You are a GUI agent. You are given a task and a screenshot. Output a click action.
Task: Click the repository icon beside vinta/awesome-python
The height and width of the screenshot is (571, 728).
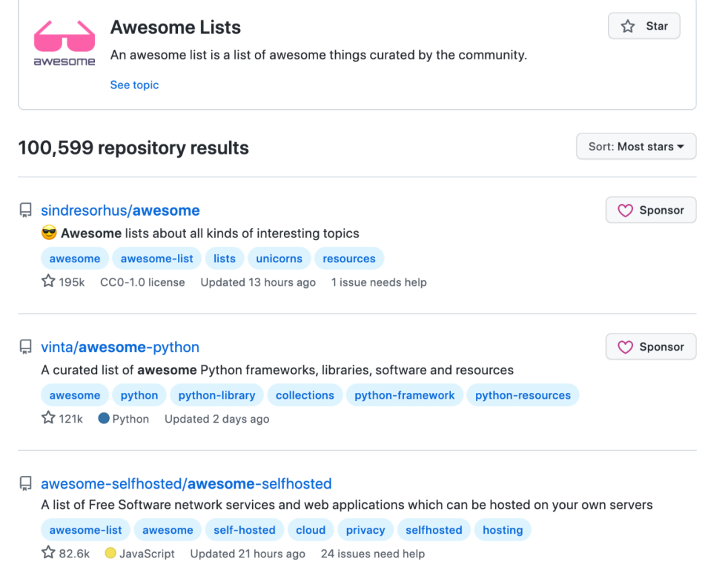[26, 347]
